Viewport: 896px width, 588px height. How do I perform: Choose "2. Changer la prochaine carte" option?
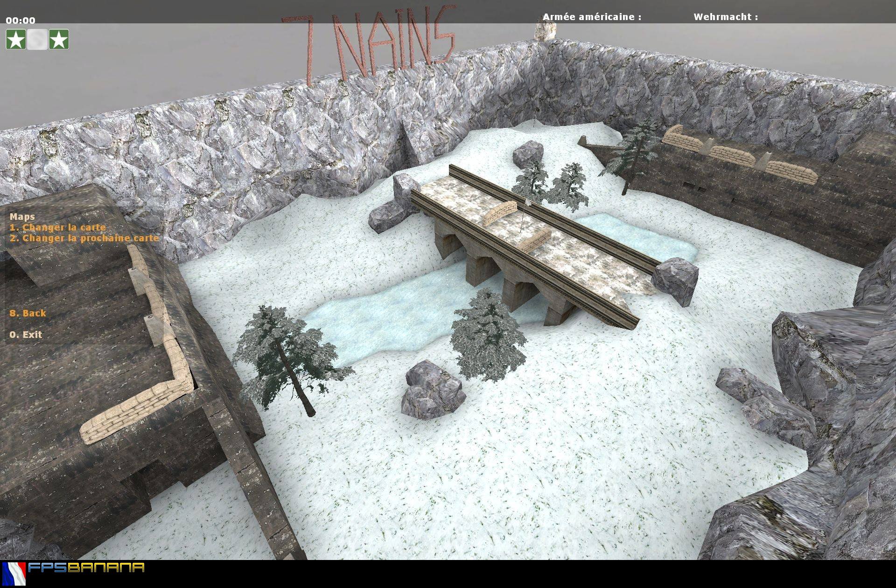[x=84, y=238]
